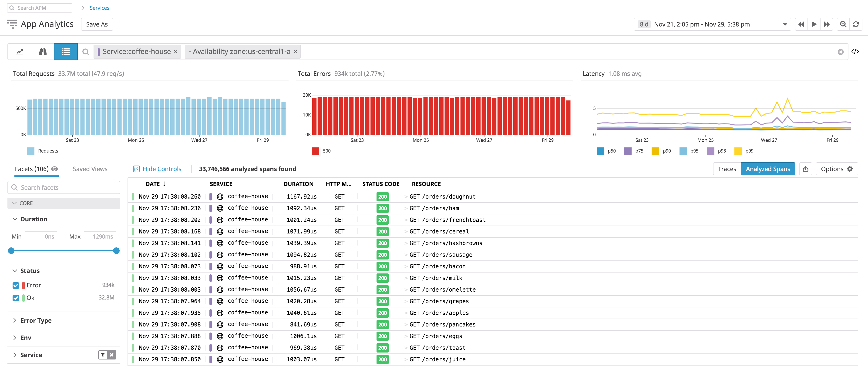Switch to the Saved Views tab
This screenshot has height=366, width=868.
pos(90,169)
